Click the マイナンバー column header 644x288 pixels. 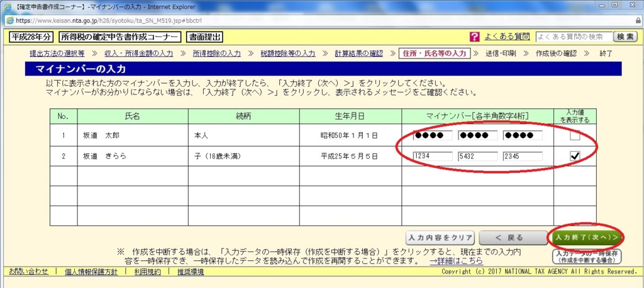(x=478, y=116)
